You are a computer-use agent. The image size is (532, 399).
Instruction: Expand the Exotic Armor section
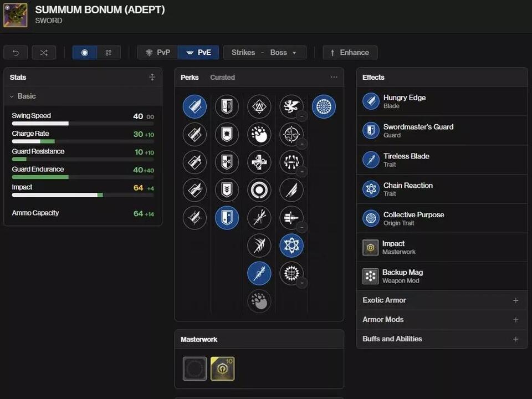point(442,300)
